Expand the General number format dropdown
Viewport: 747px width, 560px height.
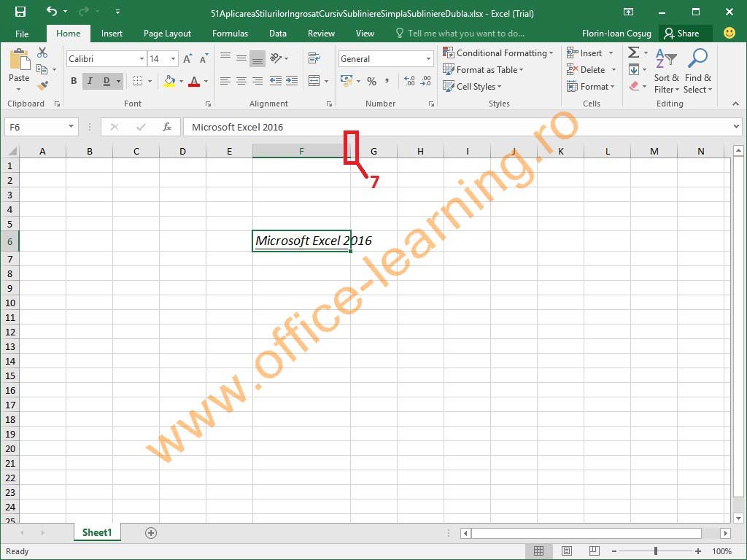point(428,58)
